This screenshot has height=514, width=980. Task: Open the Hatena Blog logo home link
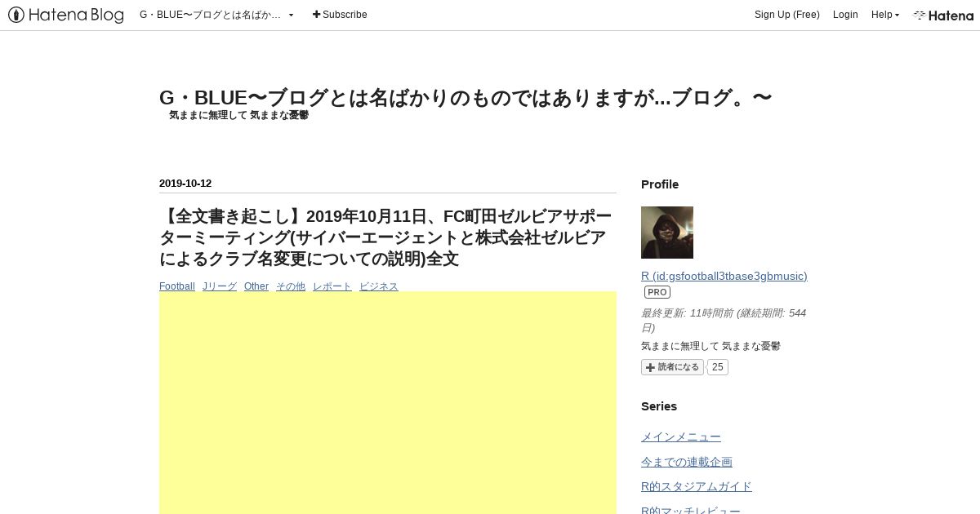pyautogui.click(x=66, y=15)
